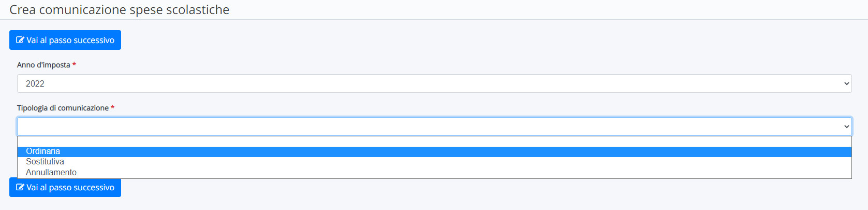
Task: Choose 'Sostitutiva' from the list
Action: click(x=434, y=162)
